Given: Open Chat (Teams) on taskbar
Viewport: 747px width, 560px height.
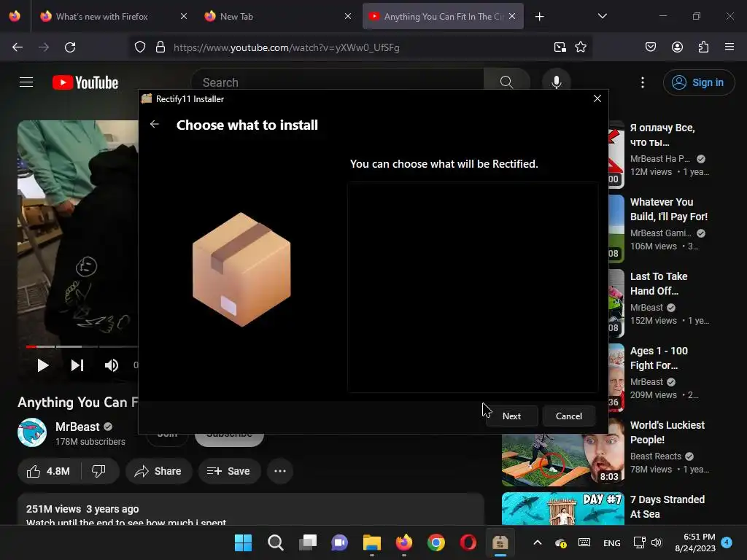Looking at the screenshot, I should pyautogui.click(x=339, y=542).
